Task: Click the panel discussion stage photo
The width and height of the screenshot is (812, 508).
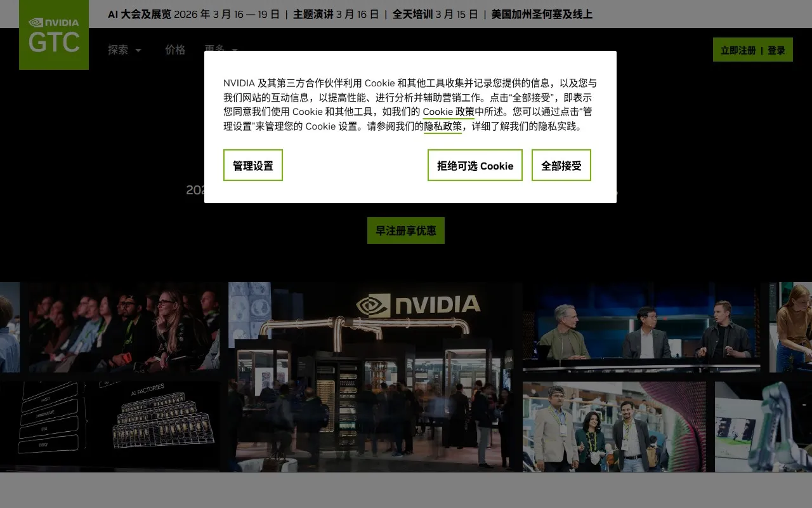Action: coord(641,327)
